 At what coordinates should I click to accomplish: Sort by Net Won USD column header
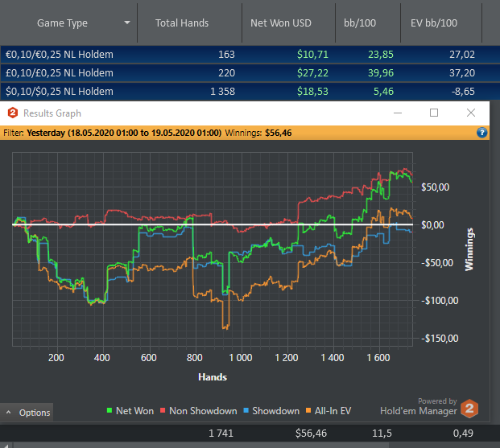281,23
